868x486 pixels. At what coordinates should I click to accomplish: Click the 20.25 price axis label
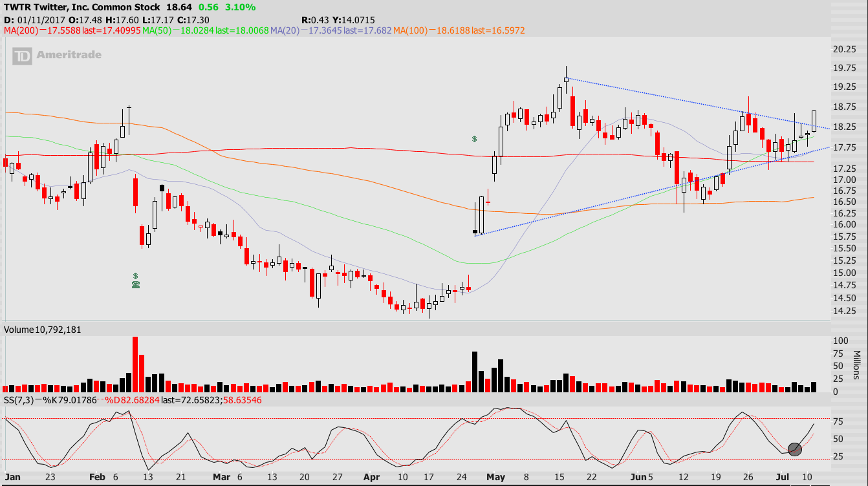843,50
